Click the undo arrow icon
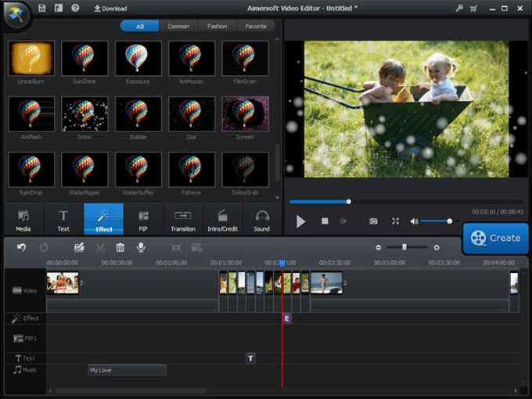 [x=21, y=247]
